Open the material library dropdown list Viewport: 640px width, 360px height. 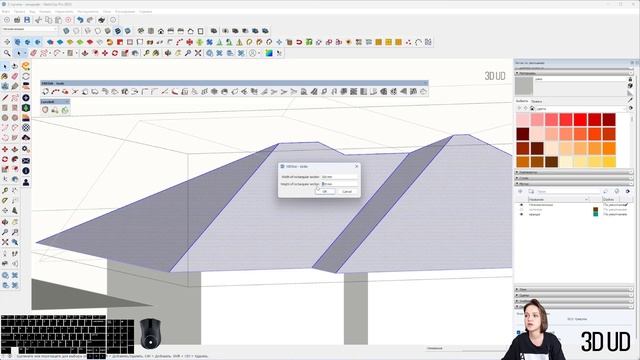pyautogui.click(x=581, y=108)
